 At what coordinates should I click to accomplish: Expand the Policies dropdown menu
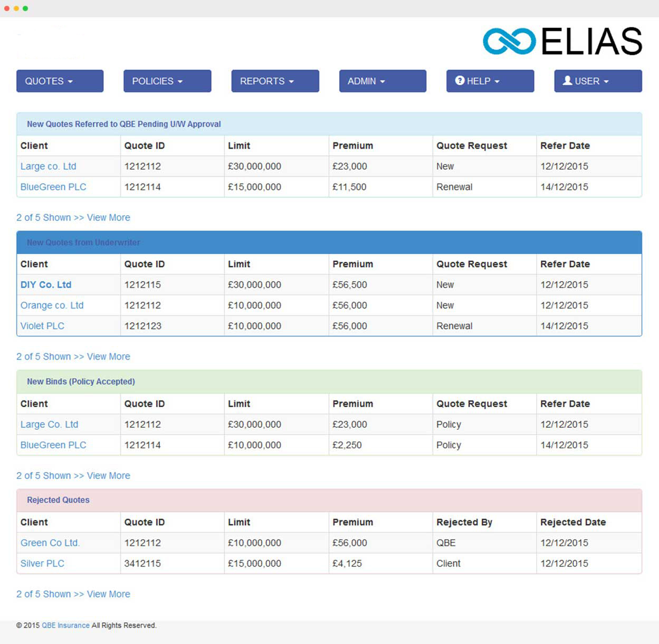tap(167, 81)
